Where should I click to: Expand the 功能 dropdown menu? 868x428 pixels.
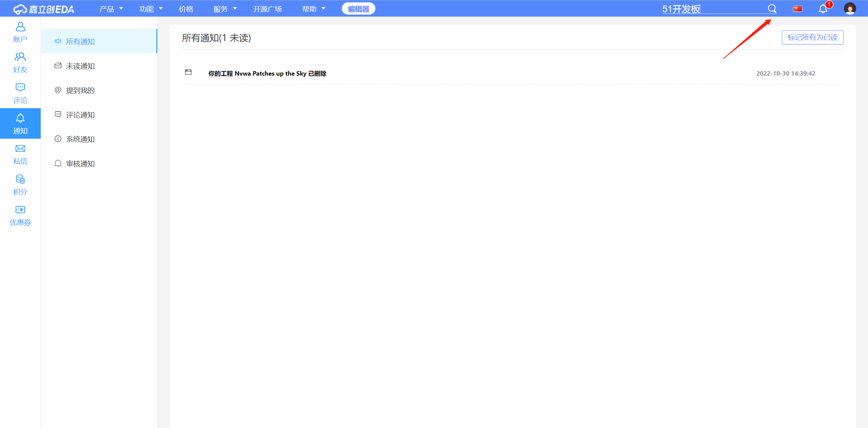click(151, 9)
